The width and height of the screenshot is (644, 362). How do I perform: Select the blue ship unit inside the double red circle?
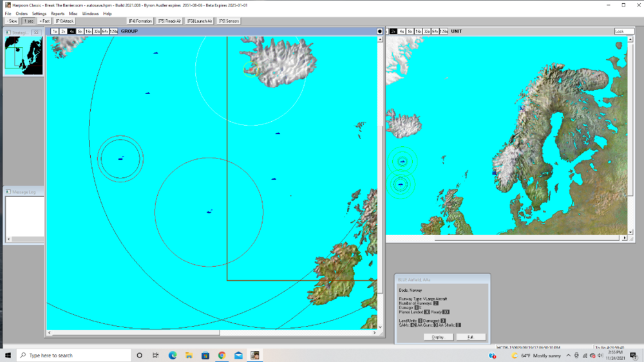coord(120,158)
